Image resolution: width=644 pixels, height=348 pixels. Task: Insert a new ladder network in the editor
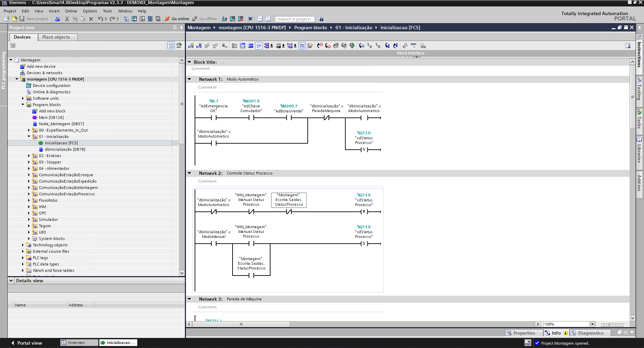191,45
